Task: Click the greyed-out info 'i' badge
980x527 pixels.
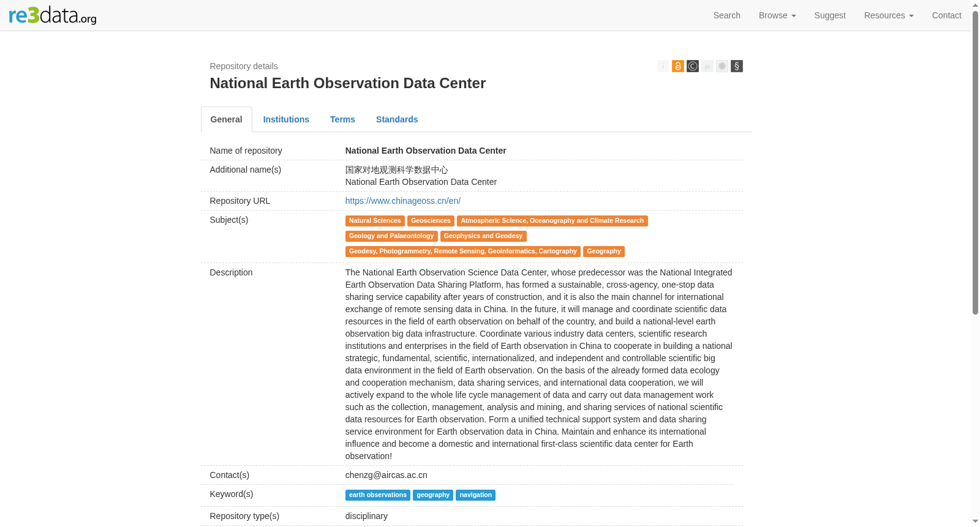Action: [663, 66]
